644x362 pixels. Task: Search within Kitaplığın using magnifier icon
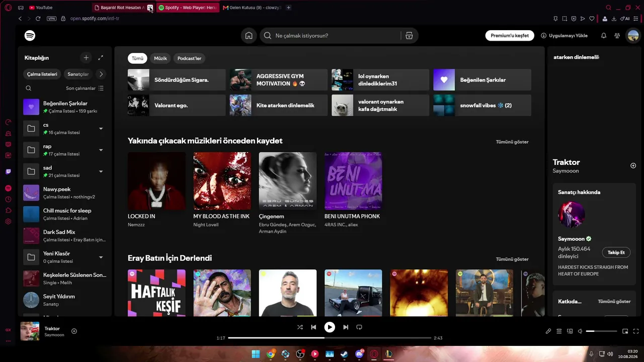[x=29, y=88]
